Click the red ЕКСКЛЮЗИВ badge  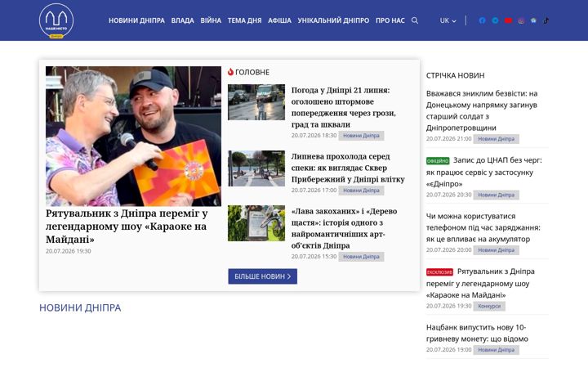(439, 272)
